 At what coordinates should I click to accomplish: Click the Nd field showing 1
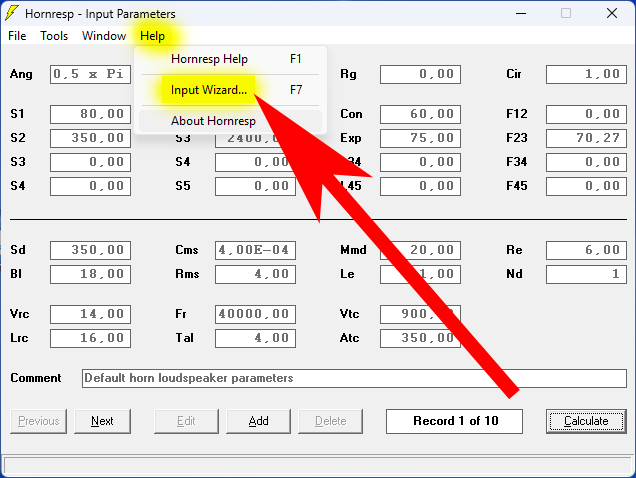(586, 274)
